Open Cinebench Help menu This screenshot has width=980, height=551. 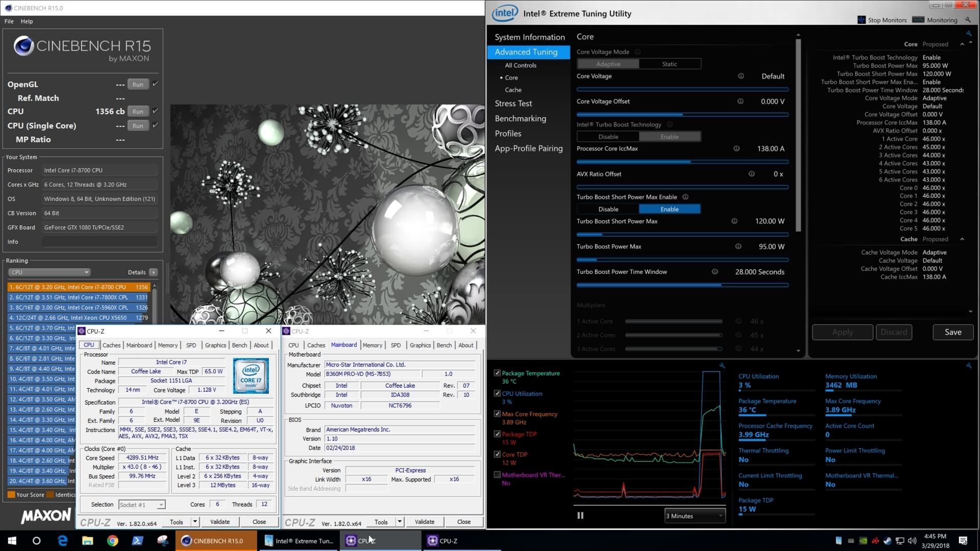click(27, 21)
